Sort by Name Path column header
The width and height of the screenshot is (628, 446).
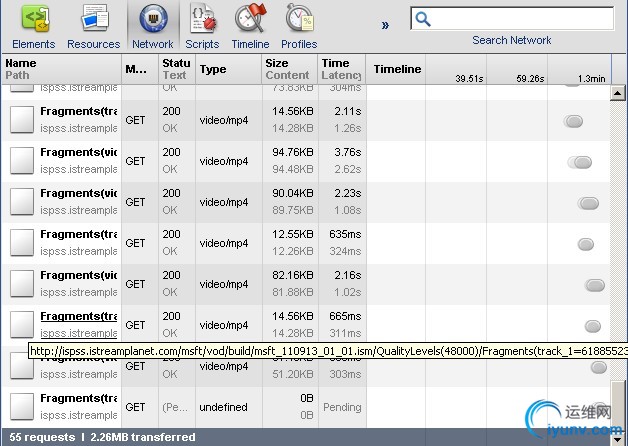tap(61, 69)
